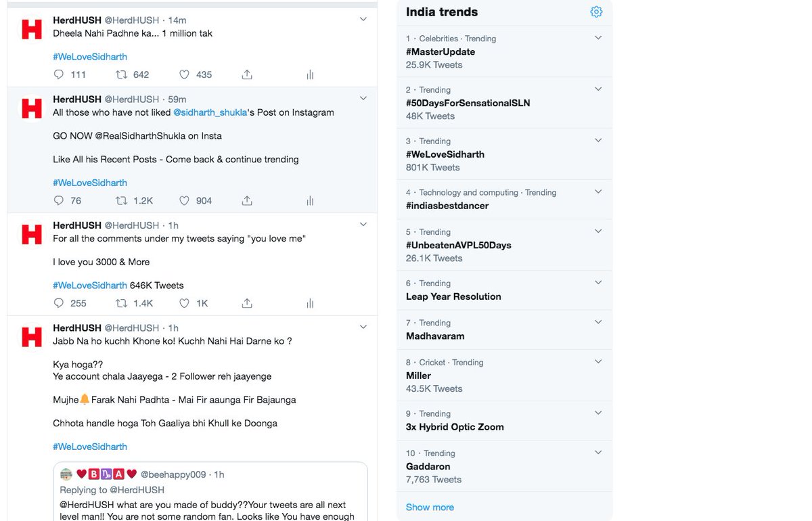
Task: Open dropdown for #50DaysForSensationalSLN trend
Action: click(598, 89)
